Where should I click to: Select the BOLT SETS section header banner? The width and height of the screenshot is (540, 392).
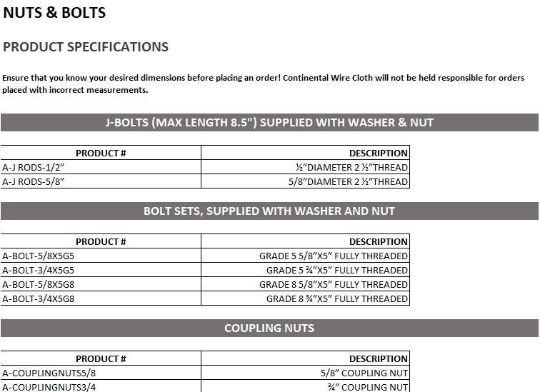click(269, 211)
